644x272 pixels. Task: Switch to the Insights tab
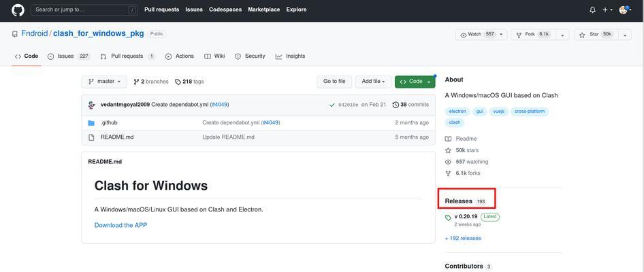(x=291, y=56)
